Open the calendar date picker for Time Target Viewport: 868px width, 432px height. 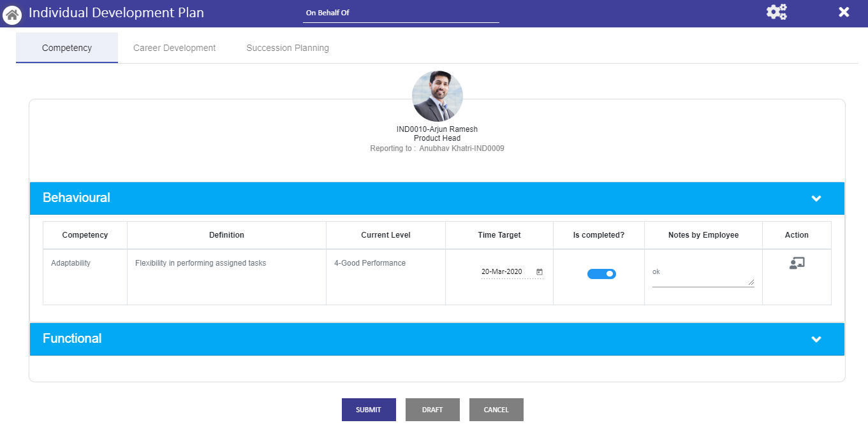click(539, 271)
